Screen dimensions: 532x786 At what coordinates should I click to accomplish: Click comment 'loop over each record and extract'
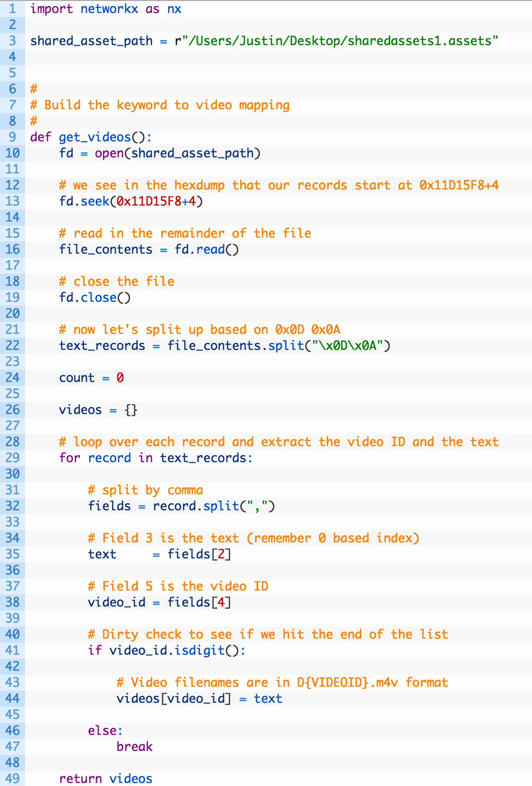(279, 442)
